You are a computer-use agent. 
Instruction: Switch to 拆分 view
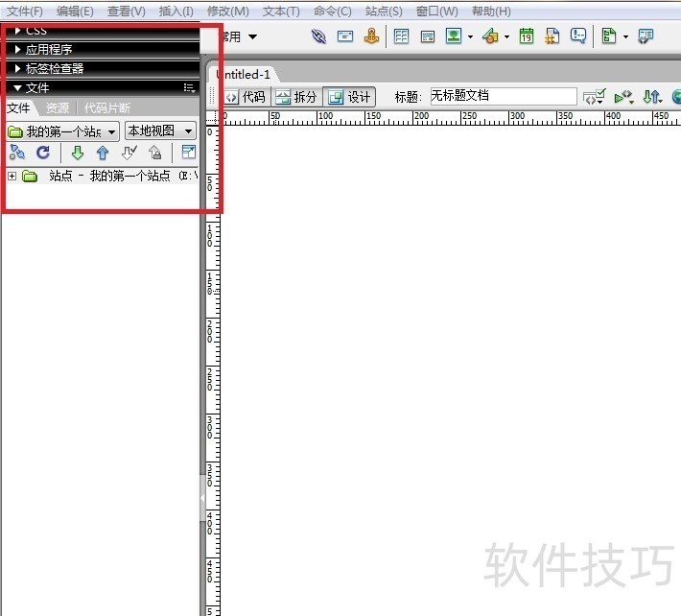296,97
